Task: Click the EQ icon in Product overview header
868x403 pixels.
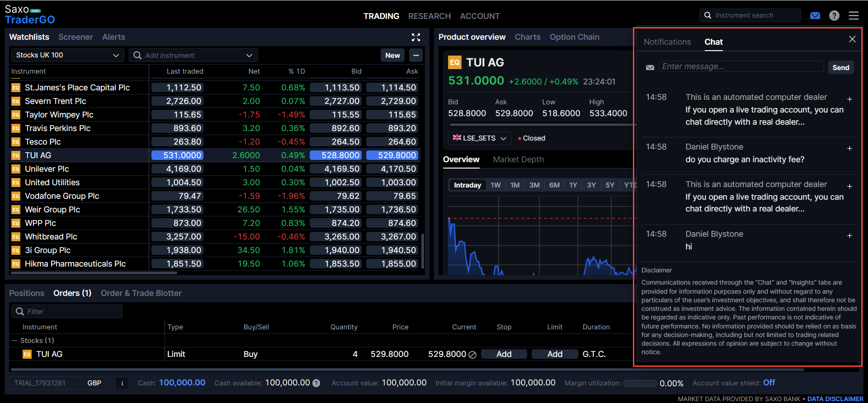Action: coord(455,62)
